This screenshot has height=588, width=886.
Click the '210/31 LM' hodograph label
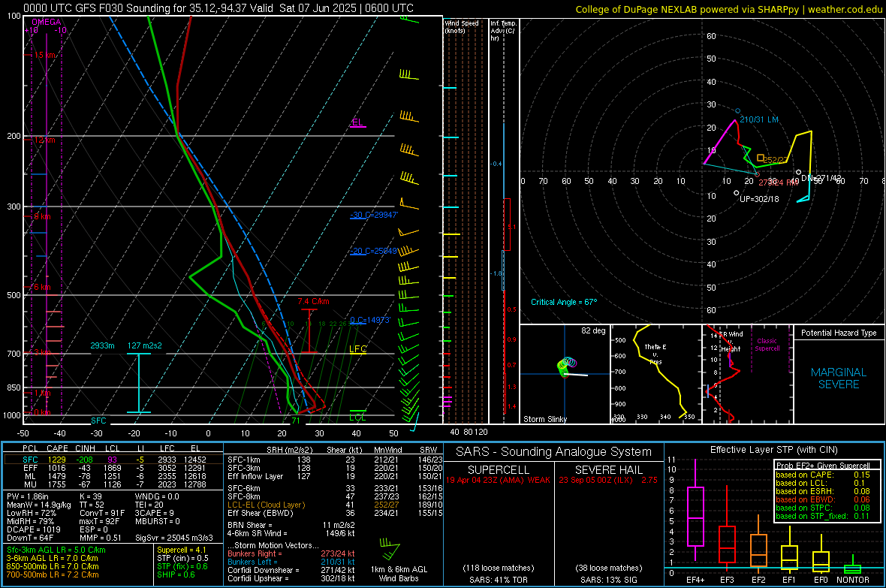759,120
